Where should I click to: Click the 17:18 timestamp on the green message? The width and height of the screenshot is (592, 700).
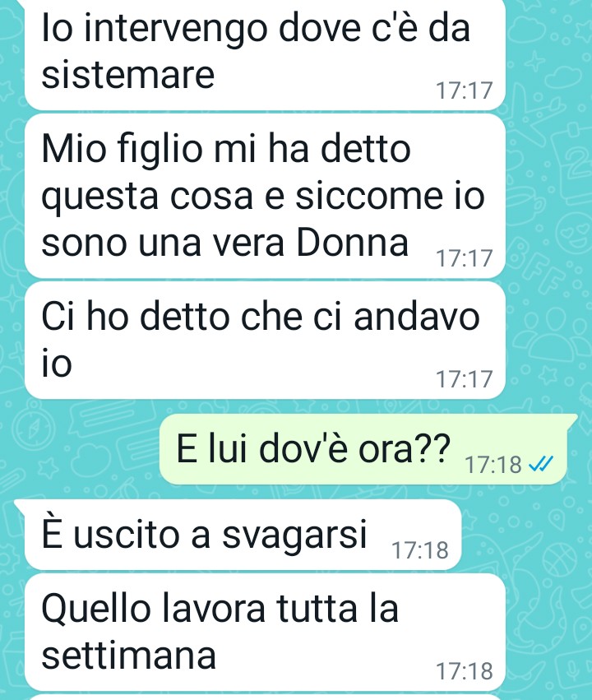click(x=493, y=465)
